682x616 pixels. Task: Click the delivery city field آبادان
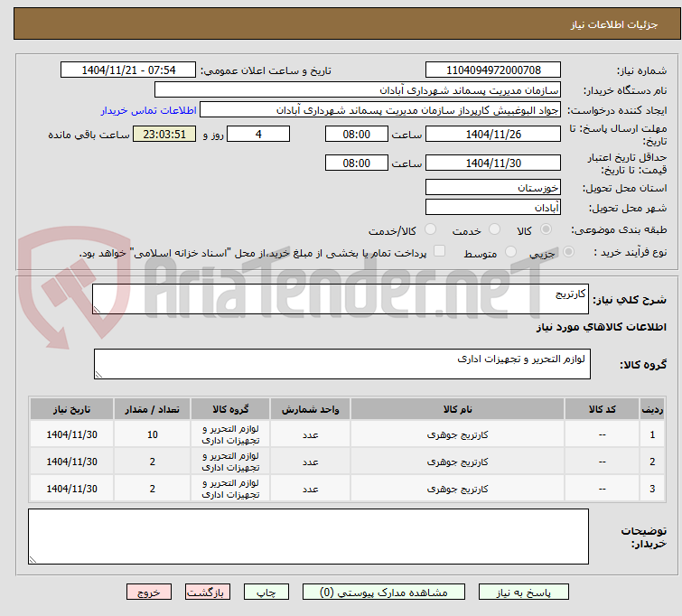tap(493, 208)
